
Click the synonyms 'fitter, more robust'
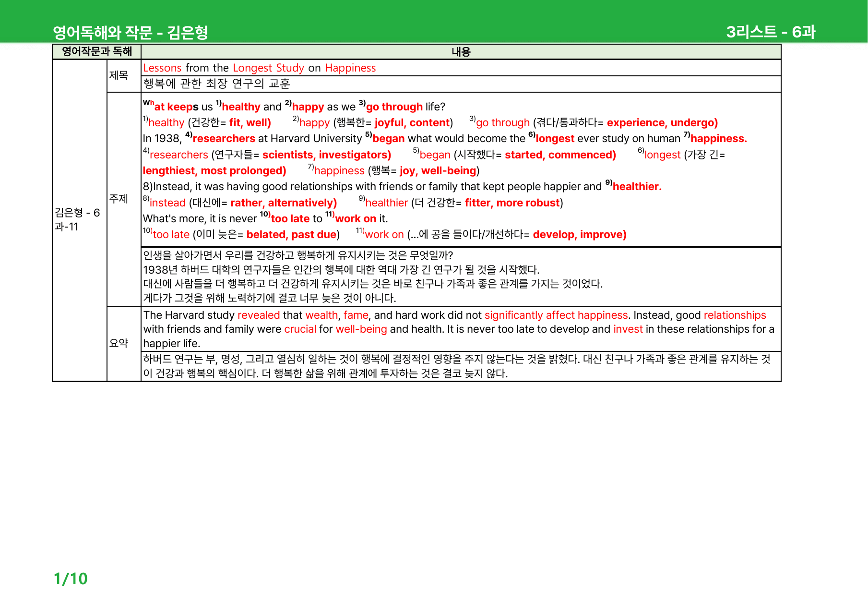coord(512,203)
